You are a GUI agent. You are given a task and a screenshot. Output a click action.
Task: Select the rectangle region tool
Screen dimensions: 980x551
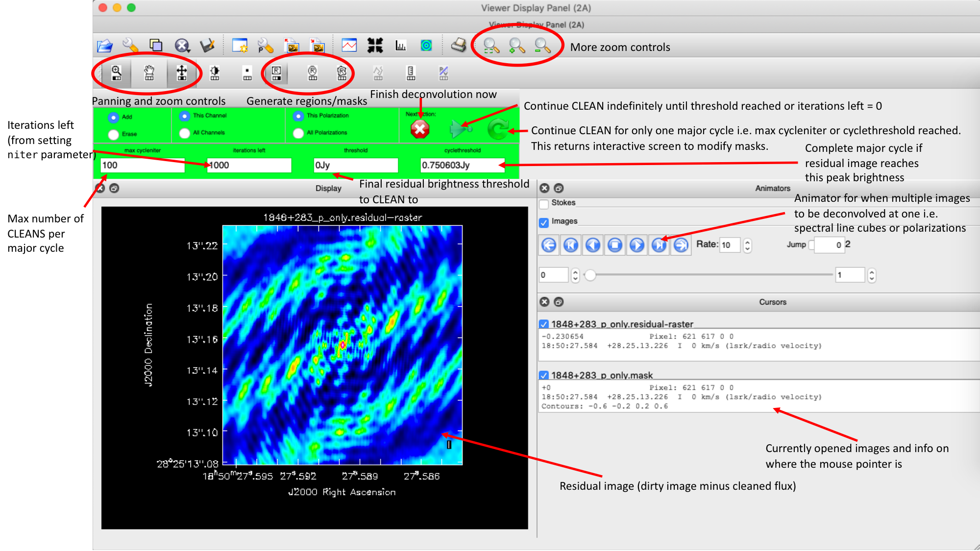(x=276, y=73)
